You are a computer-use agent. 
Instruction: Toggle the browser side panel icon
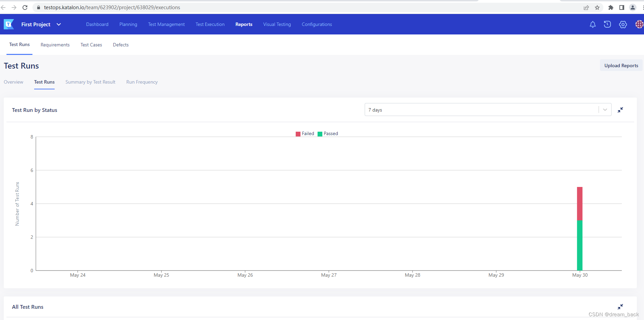(622, 8)
